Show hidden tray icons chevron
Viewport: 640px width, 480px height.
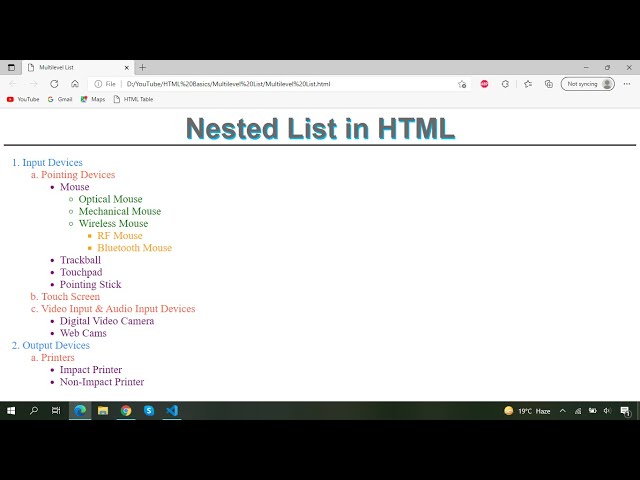(562, 411)
